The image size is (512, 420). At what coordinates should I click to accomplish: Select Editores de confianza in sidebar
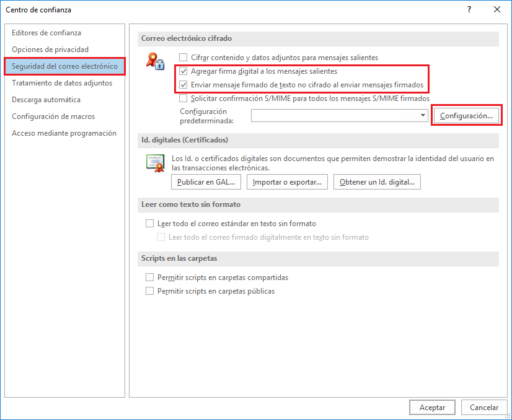click(46, 33)
